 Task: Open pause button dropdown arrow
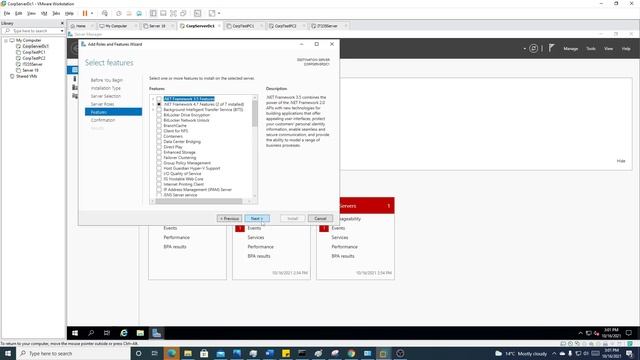pos(92,13)
